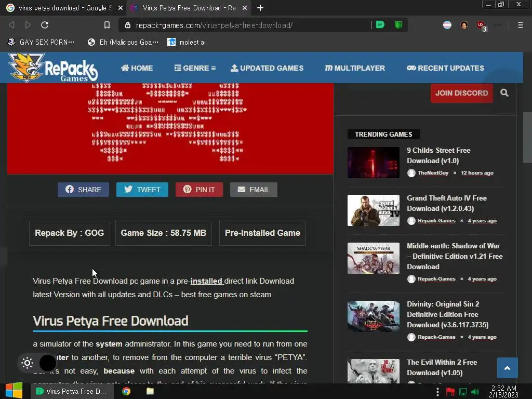Click the 'Repack By : GOG' info box
The width and height of the screenshot is (532, 399).
click(70, 233)
